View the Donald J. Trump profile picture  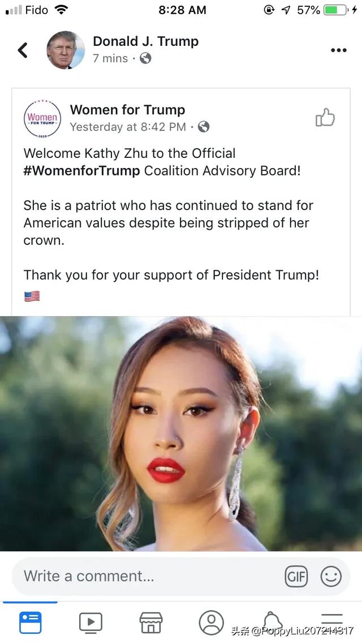[x=66, y=50]
